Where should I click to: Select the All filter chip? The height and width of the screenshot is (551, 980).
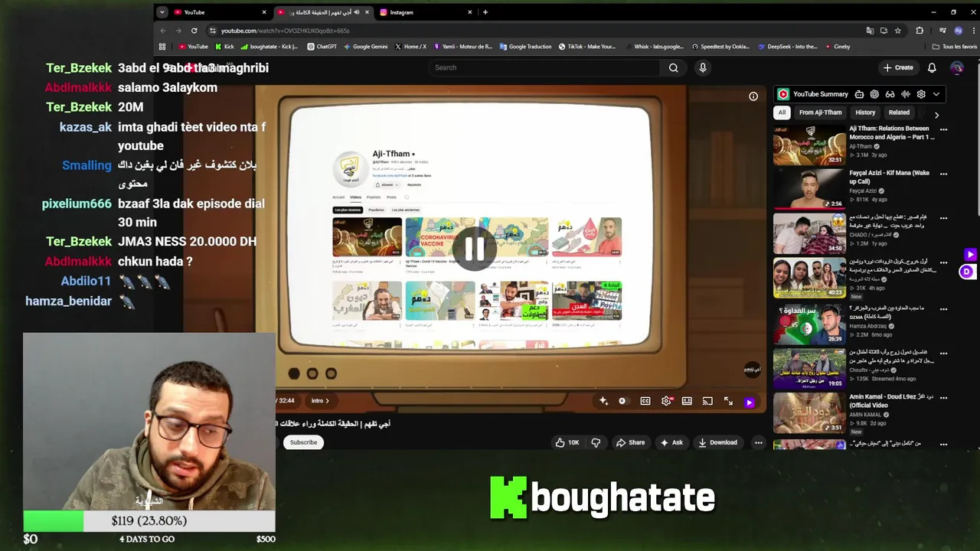click(x=782, y=112)
